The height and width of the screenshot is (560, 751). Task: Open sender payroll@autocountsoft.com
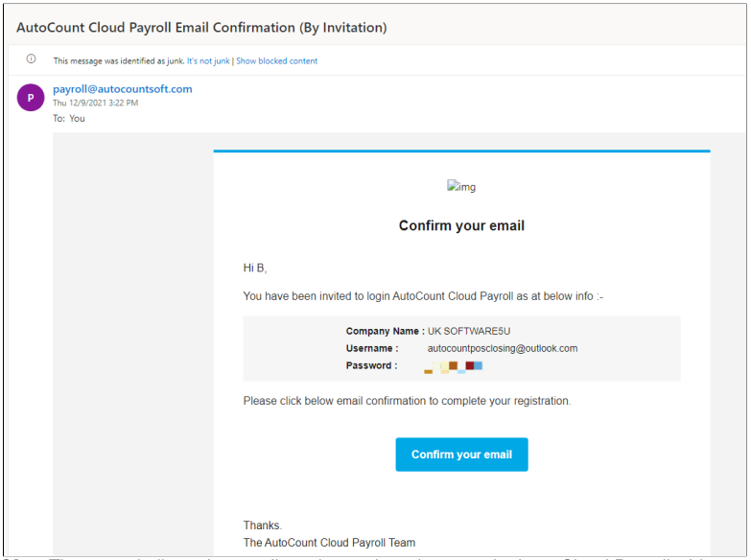click(x=122, y=89)
